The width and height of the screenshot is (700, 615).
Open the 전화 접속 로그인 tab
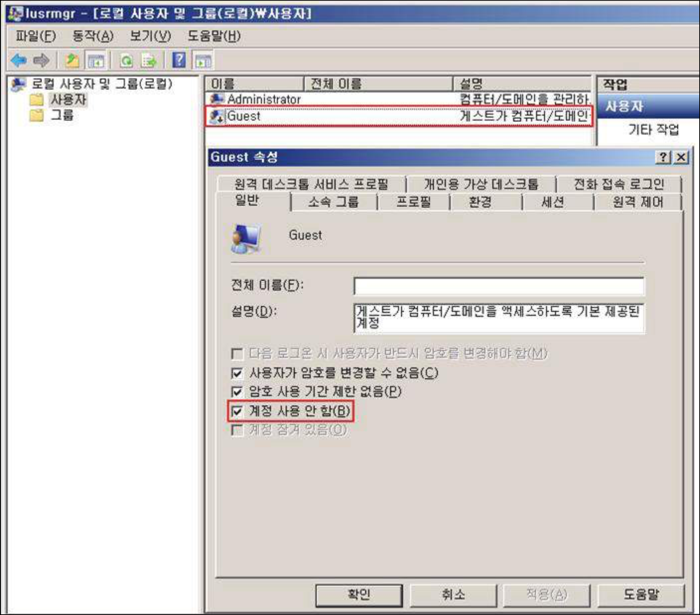(619, 184)
